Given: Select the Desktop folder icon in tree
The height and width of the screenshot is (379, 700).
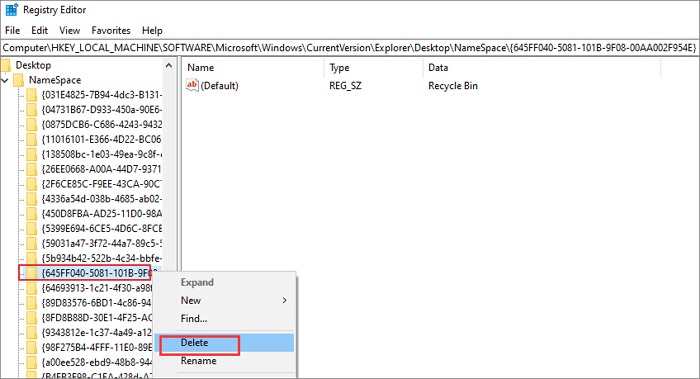Looking at the screenshot, I should (x=6, y=66).
